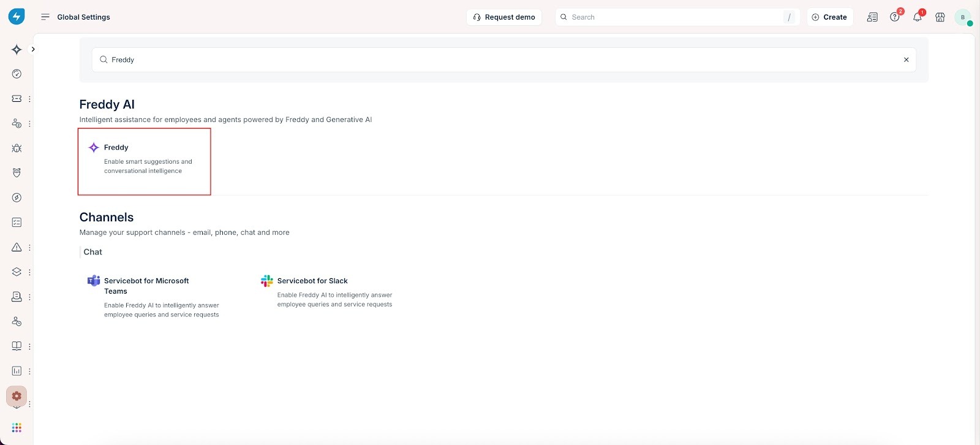Open three-dot menu beside tickets icon
The height and width of the screenshot is (445, 980).
(x=29, y=99)
